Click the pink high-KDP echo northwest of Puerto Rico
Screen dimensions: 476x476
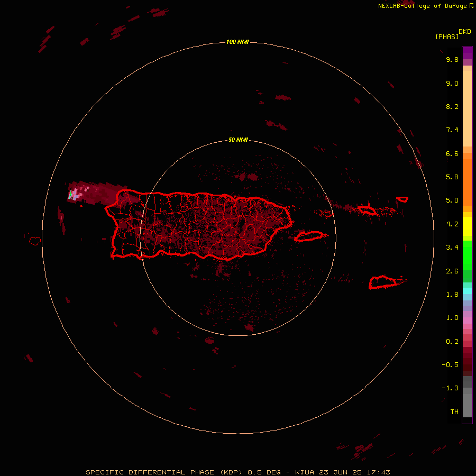point(76,193)
